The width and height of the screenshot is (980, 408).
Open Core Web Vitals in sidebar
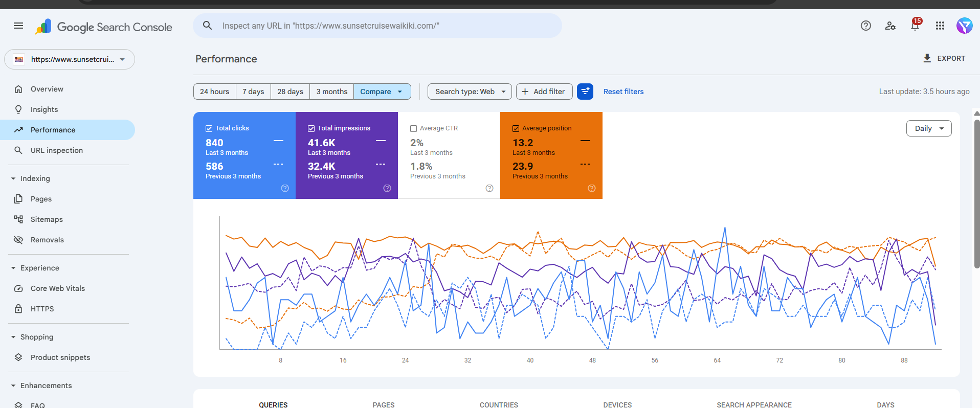tap(57, 288)
